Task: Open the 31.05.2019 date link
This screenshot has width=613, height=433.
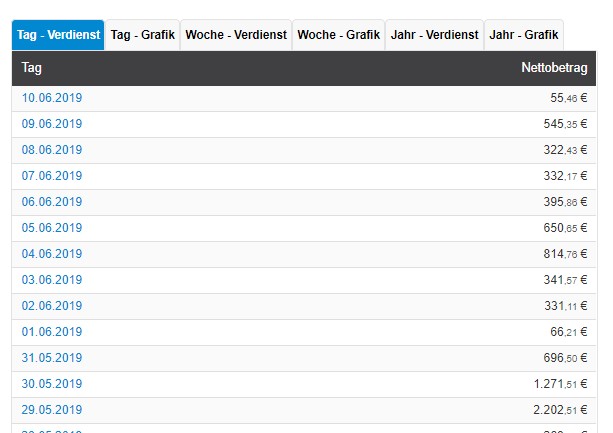Action: [52, 358]
